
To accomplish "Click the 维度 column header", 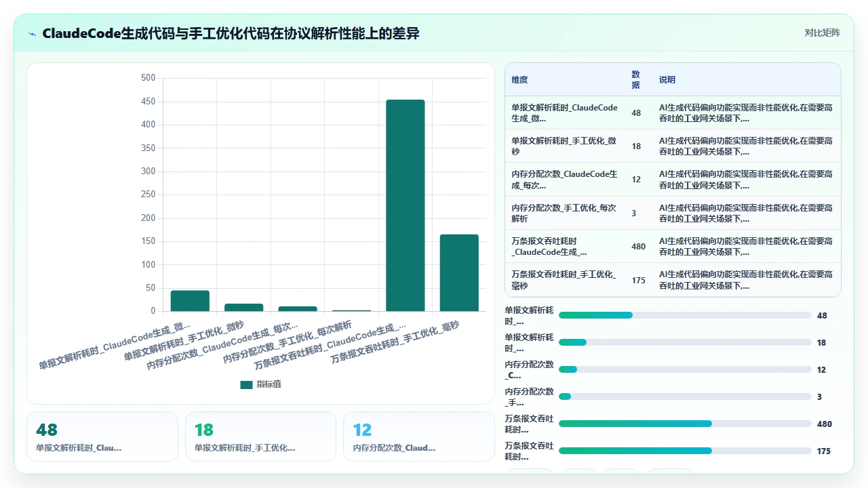I will [520, 79].
